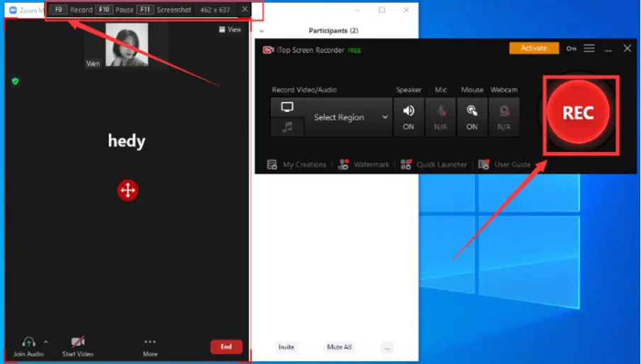Toggle the Mic recording setting
This screenshot has width=641, height=364.
click(441, 116)
